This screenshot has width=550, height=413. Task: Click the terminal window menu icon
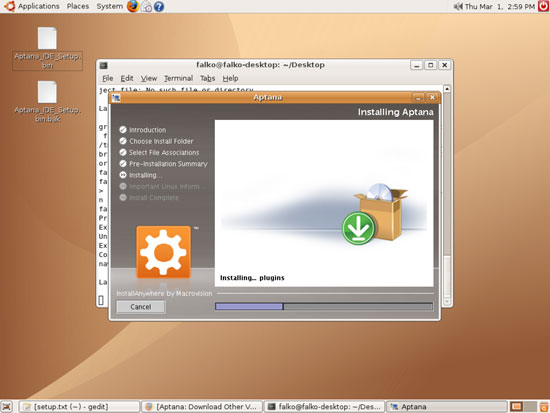pos(103,65)
